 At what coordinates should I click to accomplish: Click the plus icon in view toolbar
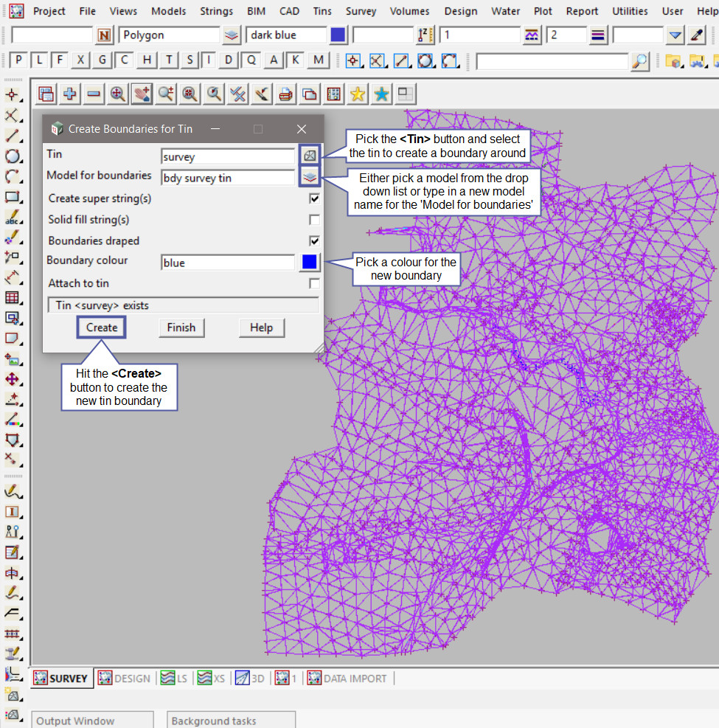pos(70,94)
